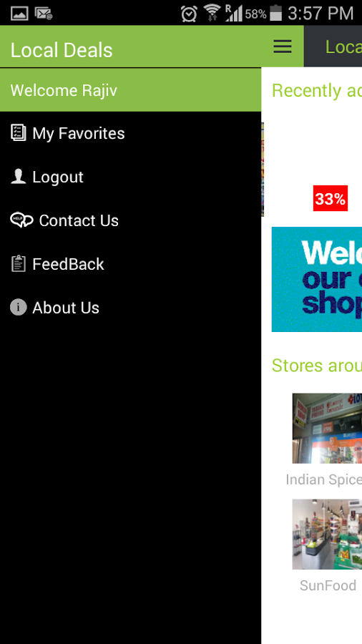Click the Logout person icon
362x644 pixels.
(18, 177)
